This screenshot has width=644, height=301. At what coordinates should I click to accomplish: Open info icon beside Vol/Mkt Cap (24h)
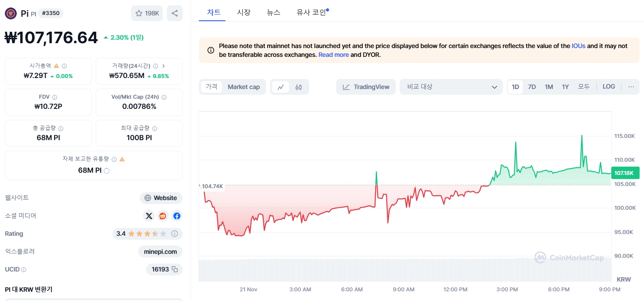click(164, 97)
